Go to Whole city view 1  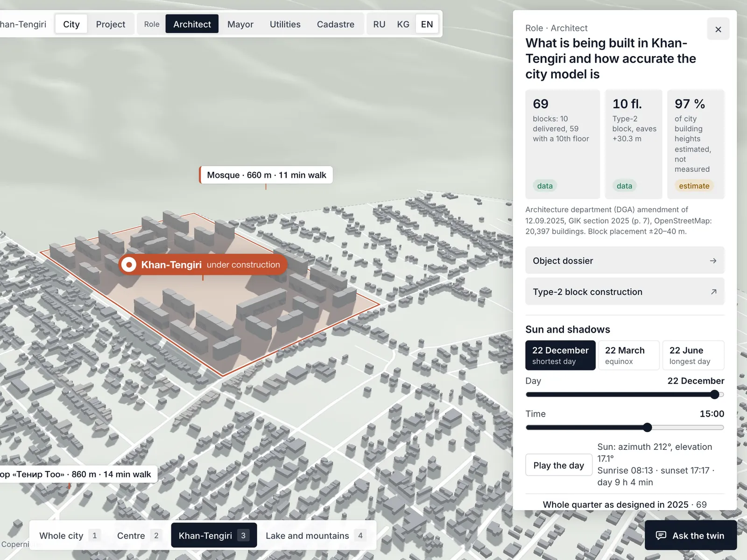(69, 535)
